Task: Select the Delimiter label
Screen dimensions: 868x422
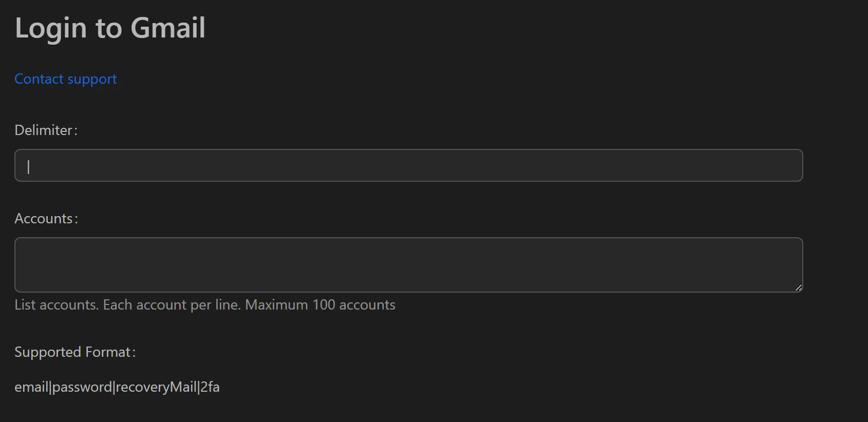Action: point(45,130)
